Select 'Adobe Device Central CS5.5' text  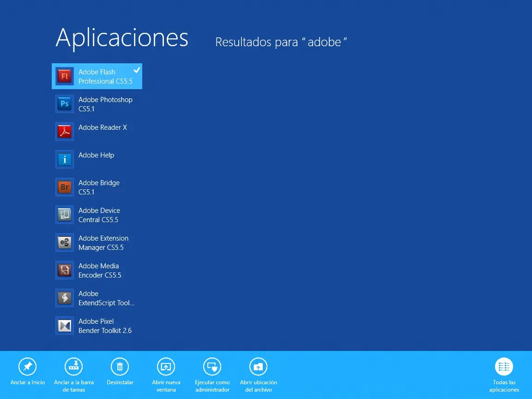pyautogui.click(x=99, y=215)
